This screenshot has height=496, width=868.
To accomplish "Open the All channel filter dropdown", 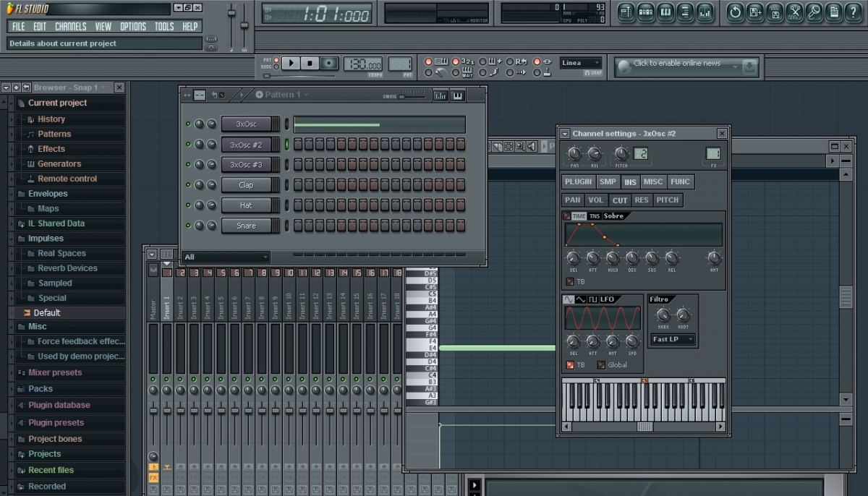I will [x=226, y=257].
